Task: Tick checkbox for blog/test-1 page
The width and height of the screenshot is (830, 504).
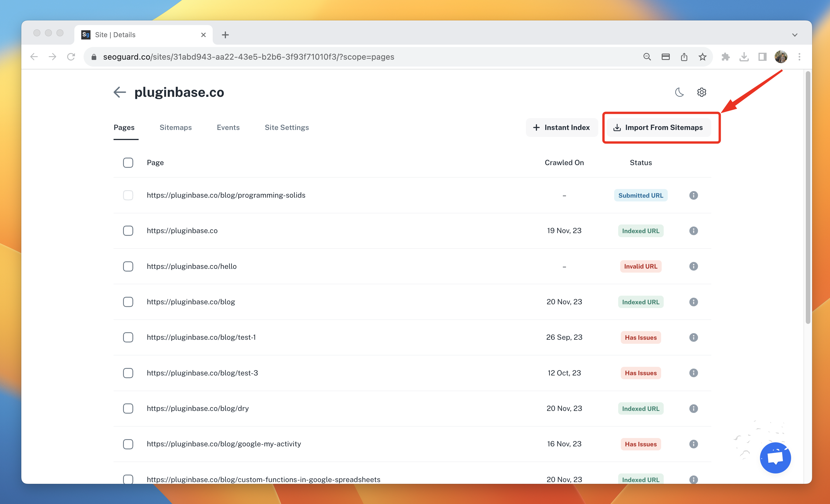Action: point(128,337)
